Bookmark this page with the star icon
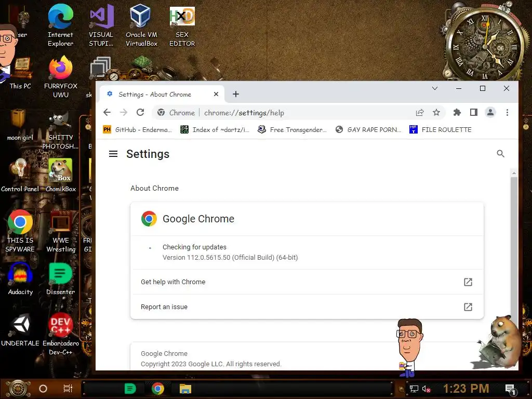This screenshot has height=399, width=532. [x=436, y=113]
